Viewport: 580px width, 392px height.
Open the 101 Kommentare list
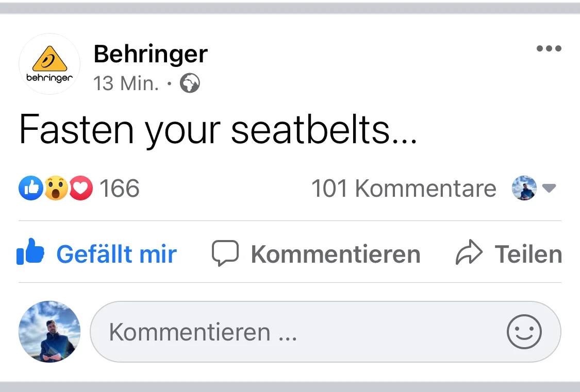coord(403,189)
